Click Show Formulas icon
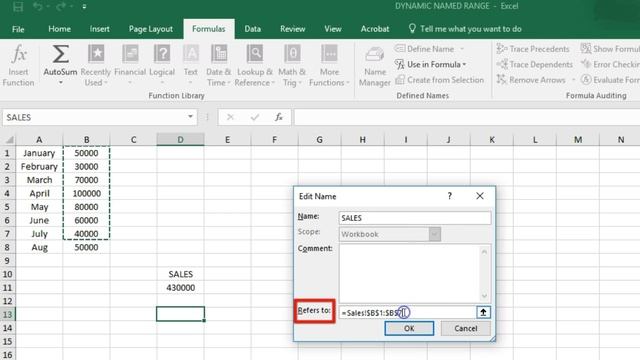 (586, 49)
